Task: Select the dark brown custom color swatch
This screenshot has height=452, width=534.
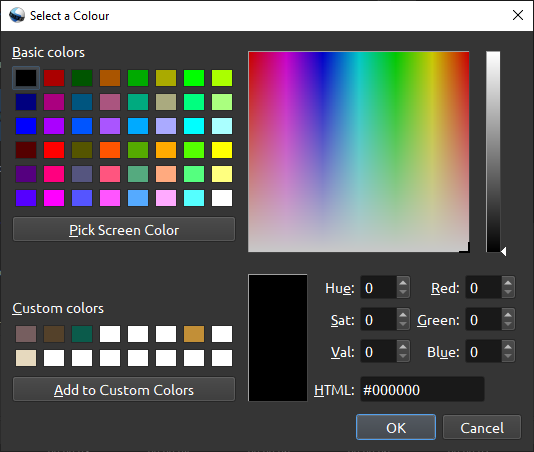Action: [54, 334]
